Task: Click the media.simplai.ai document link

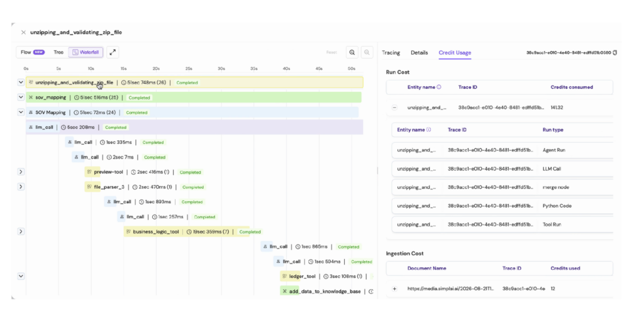Action: pyautogui.click(x=451, y=289)
